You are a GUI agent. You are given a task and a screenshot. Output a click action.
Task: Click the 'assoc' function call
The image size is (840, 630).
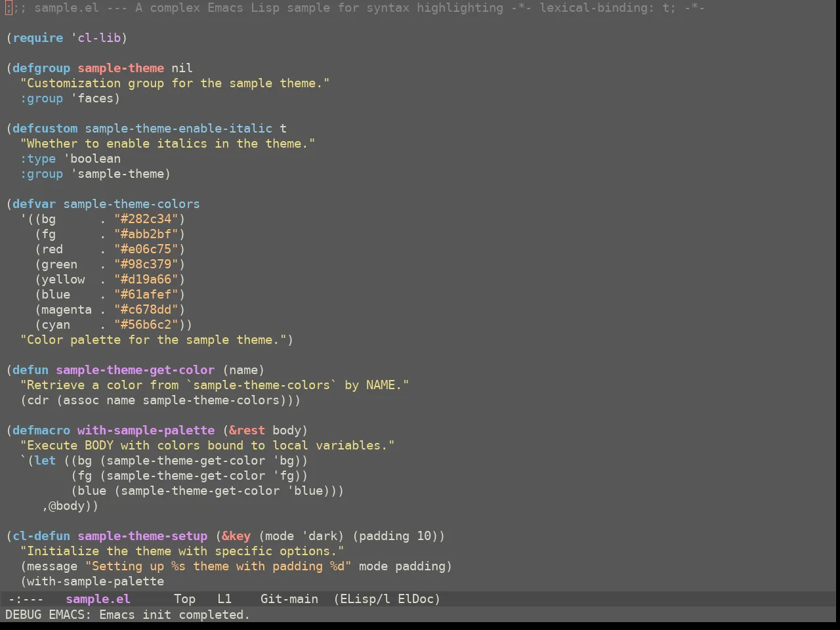click(x=81, y=400)
